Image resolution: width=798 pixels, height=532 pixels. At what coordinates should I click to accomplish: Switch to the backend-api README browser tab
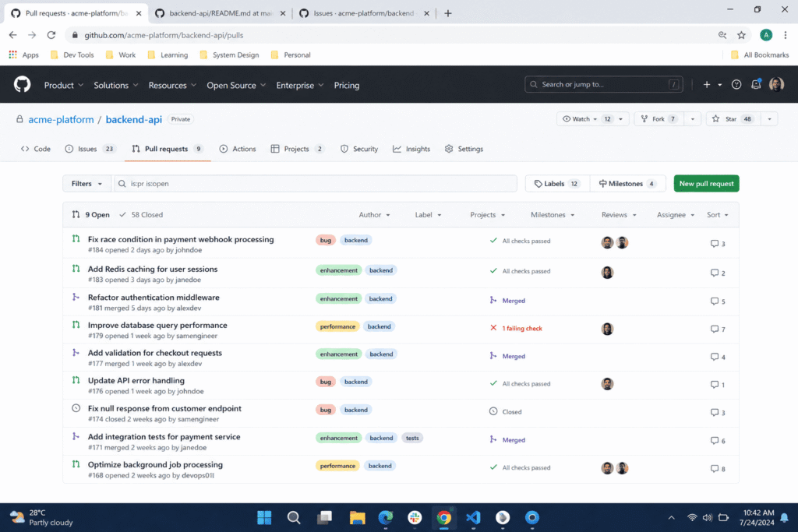point(221,13)
